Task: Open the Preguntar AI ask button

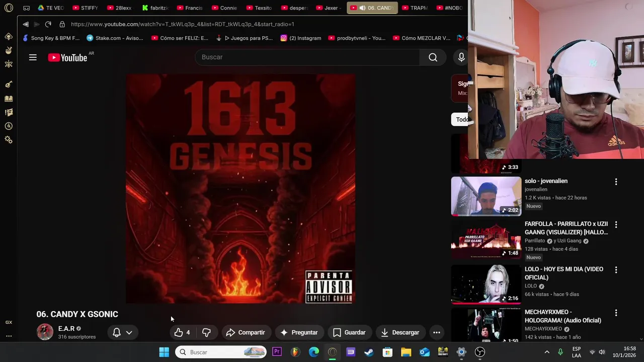Action: tap(299, 332)
